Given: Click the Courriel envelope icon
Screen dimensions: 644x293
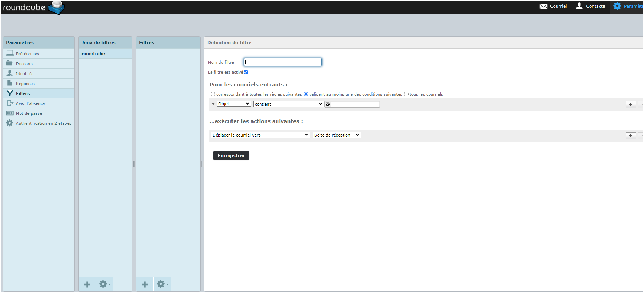Looking at the screenshot, I should [x=543, y=6].
